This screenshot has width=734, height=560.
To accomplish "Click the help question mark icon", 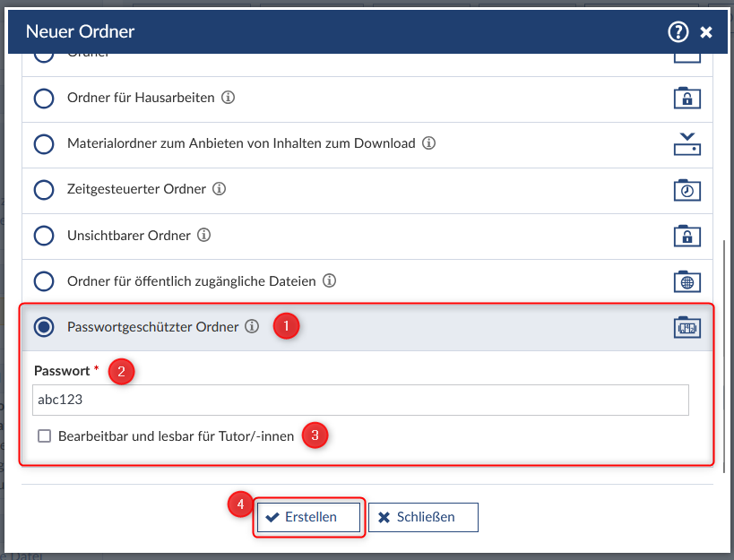I will 678,32.
